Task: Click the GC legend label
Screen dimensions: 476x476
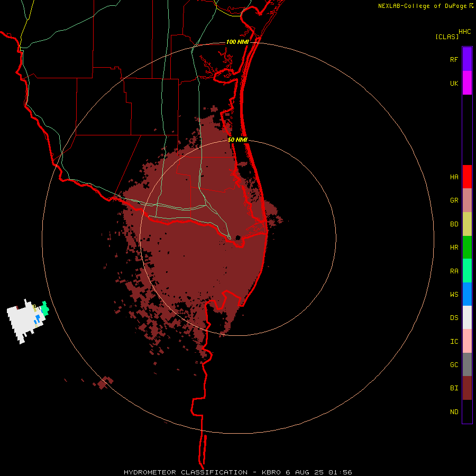Action: click(x=454, y=365)
